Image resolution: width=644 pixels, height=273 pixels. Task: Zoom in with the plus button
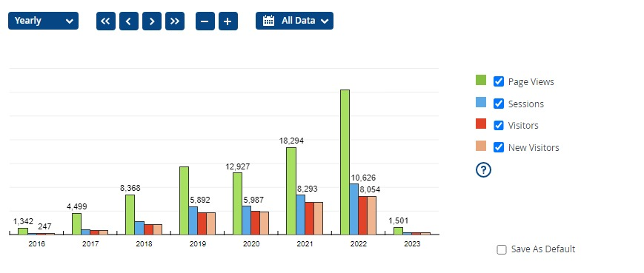(228, 21)
